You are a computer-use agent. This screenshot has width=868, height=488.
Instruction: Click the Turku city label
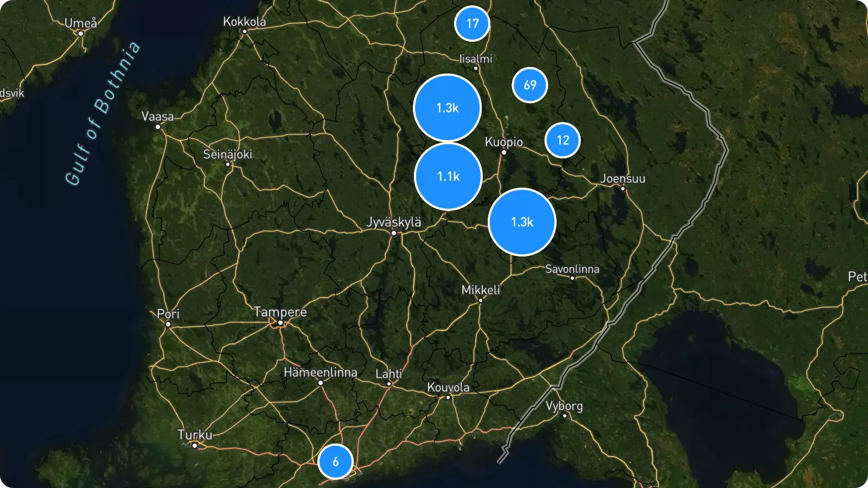tap(195, 435)
